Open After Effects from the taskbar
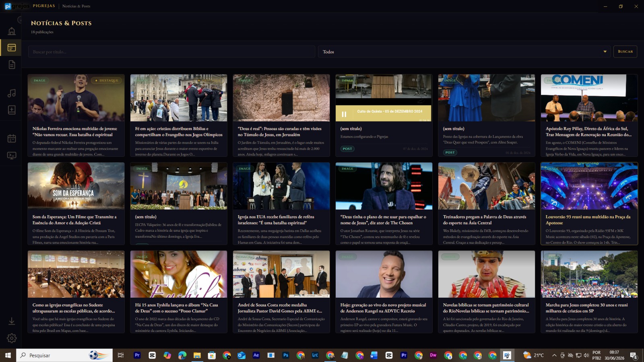The width and height of the screenshot is (644, 362). point(256,355)
